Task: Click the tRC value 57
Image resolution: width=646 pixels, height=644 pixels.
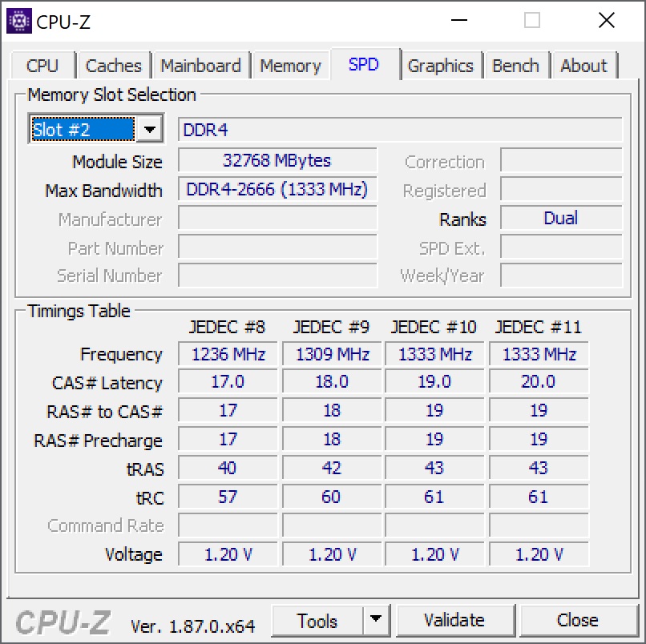Action: [228, 497]
